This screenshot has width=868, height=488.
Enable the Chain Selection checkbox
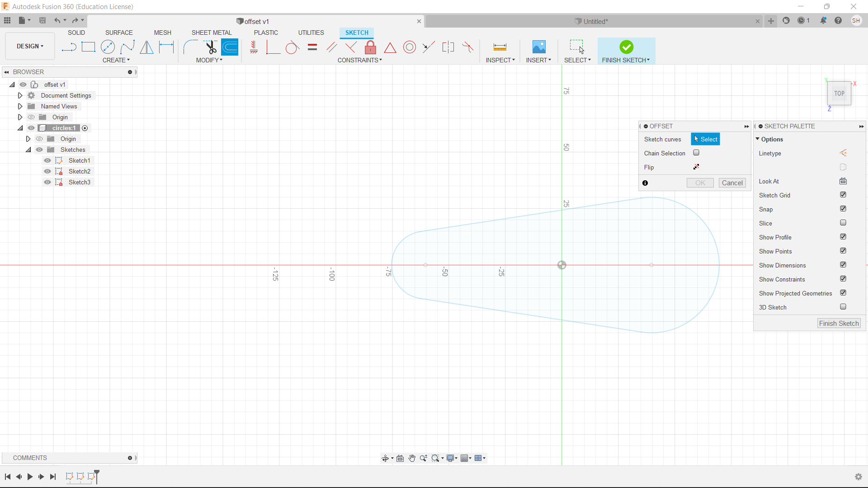(696, 153)
